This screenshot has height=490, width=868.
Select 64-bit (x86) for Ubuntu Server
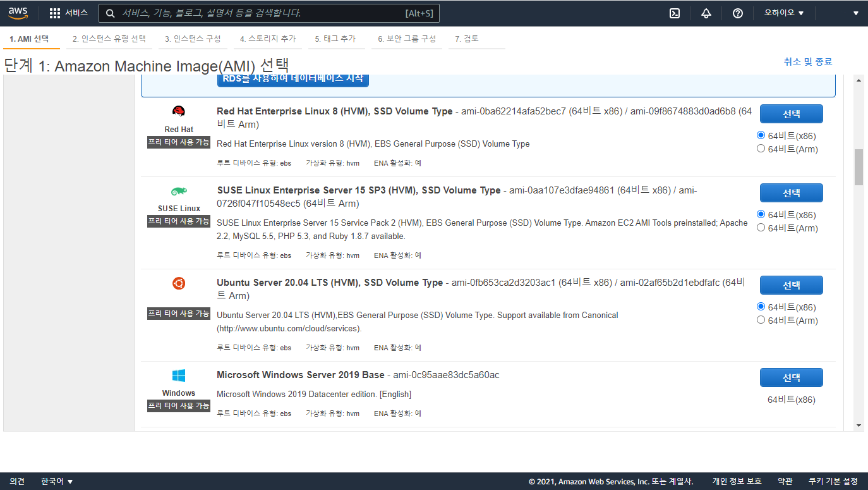(x=761, y=307)
